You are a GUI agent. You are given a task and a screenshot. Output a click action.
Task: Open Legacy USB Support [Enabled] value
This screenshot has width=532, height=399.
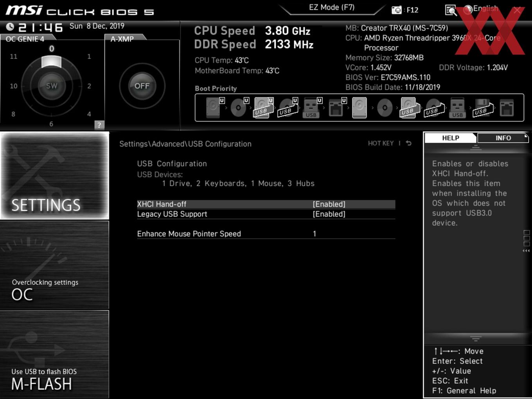329,214
